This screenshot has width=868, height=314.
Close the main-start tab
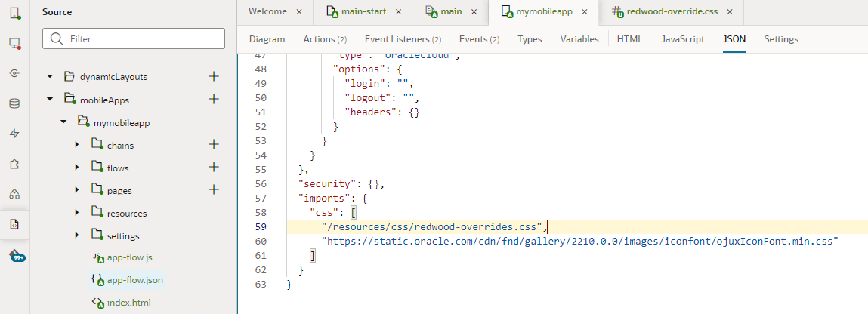398,11
